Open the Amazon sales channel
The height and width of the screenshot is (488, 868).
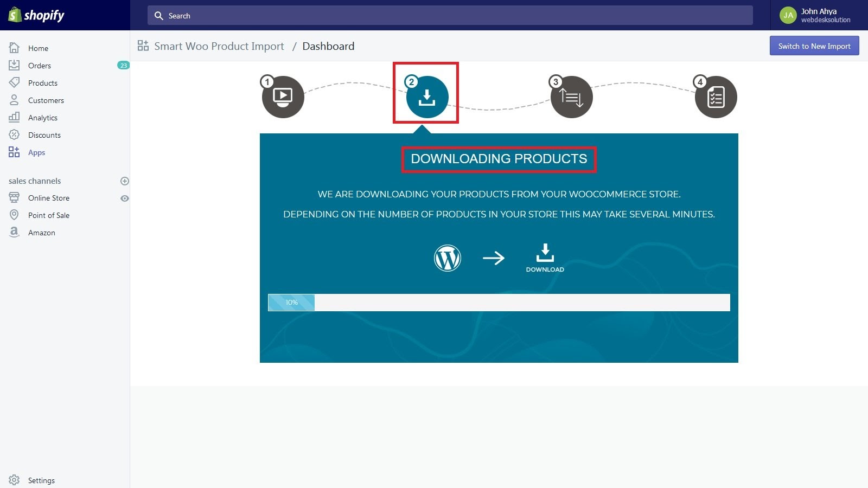42,233
